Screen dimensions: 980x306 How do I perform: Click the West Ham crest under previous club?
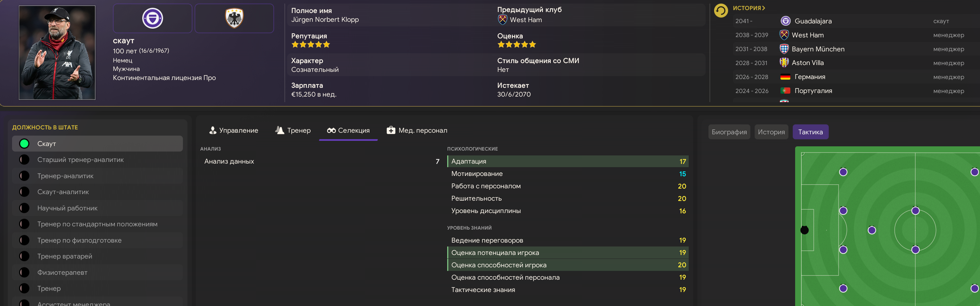502,20
